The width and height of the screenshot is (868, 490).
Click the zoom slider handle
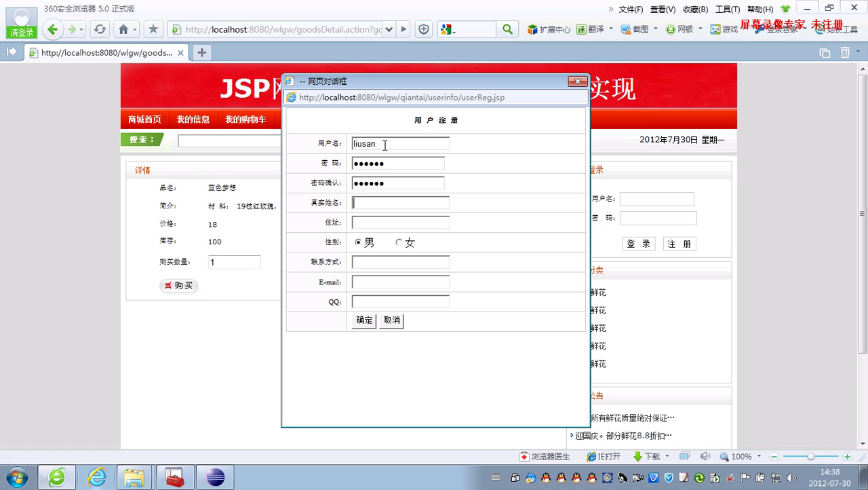tap(812, 457)
